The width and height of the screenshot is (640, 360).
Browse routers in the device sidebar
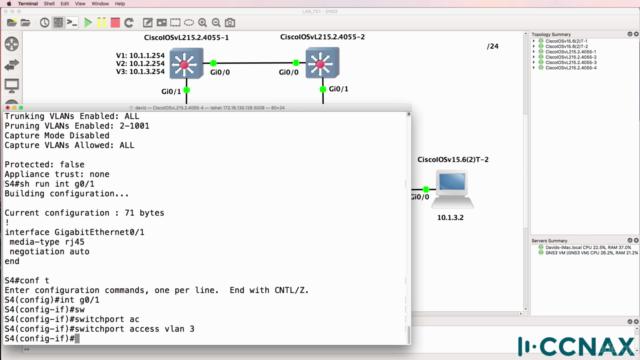12,44
